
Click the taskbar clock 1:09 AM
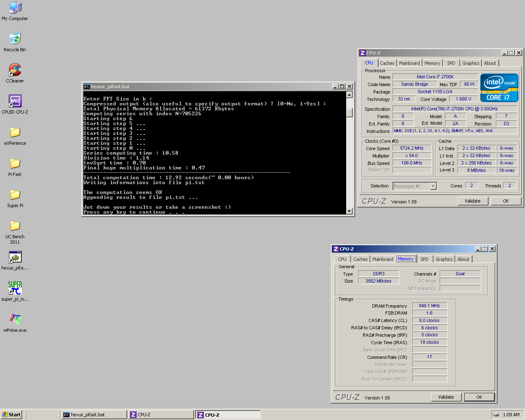tap(511, 415)
